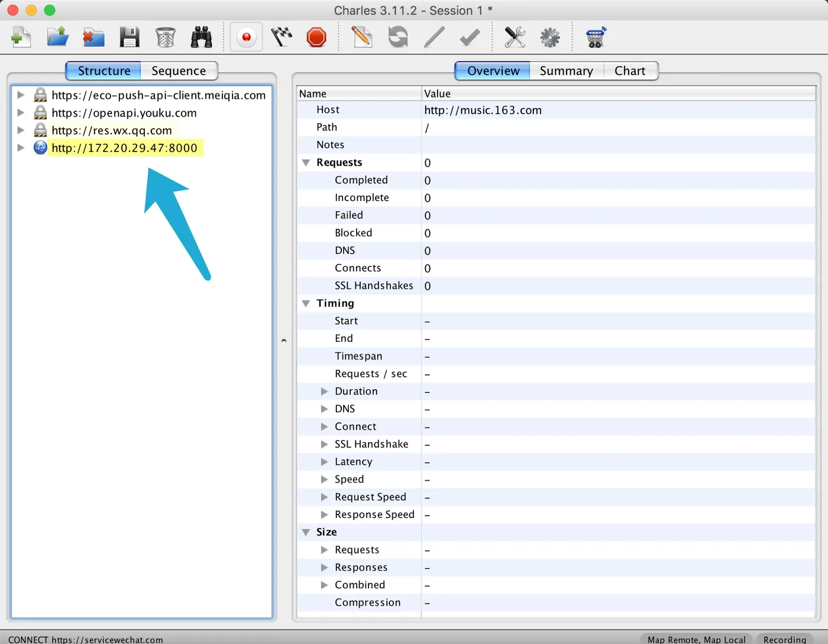Click the Recording status button
Viewport: 828px width, 644px height.
785,639
